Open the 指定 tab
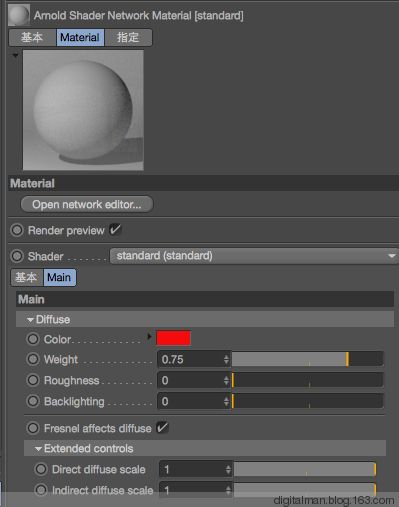 128,37
